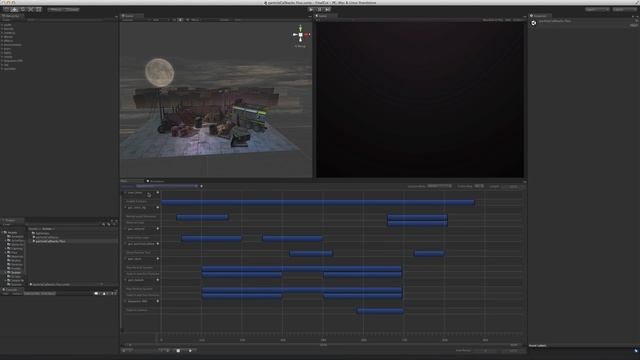Click diamond icon next to sequence selector

tap(201, 186)
